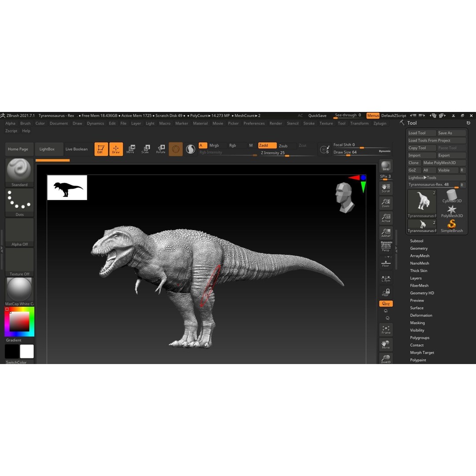Toggle the Floor grid

[386, 263]
